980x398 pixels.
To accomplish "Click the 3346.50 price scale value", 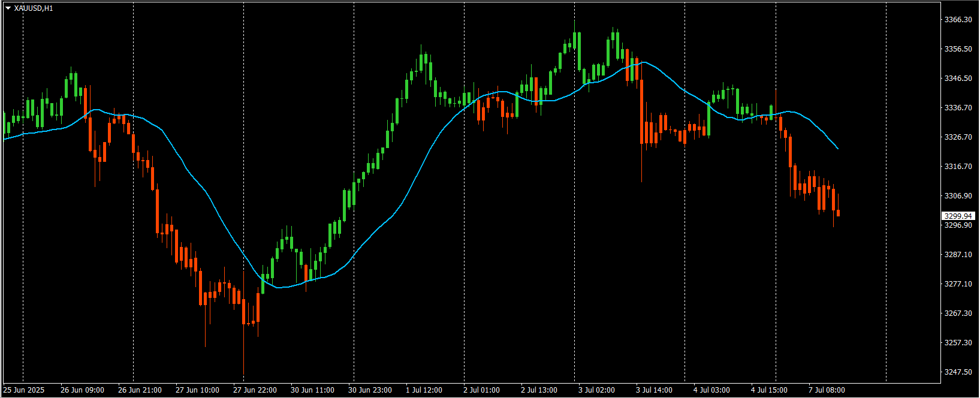I will click(x=958, y=79).
